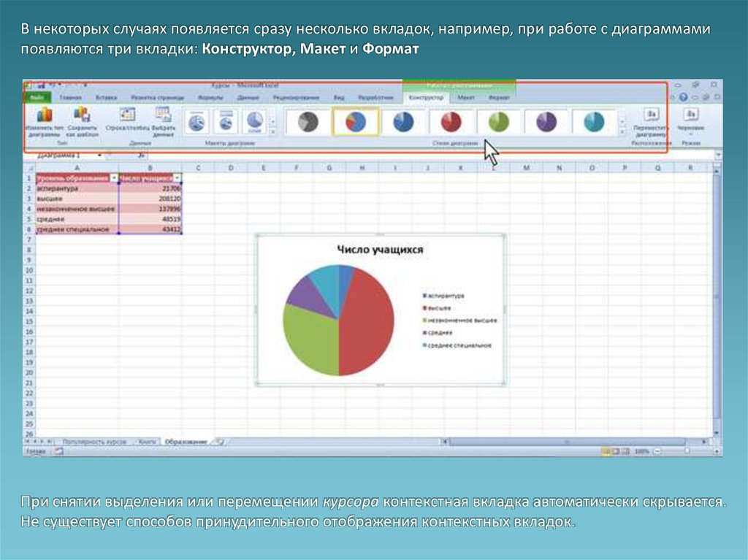
Task: Click legend entry среднее специальное
Action: [457, 345]
